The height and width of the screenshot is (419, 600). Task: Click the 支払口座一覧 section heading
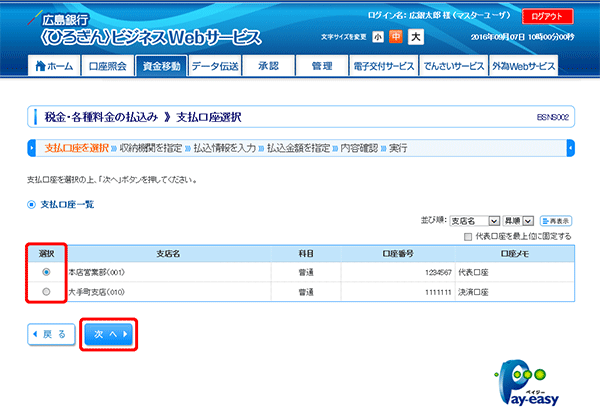[x=67, y=205]
